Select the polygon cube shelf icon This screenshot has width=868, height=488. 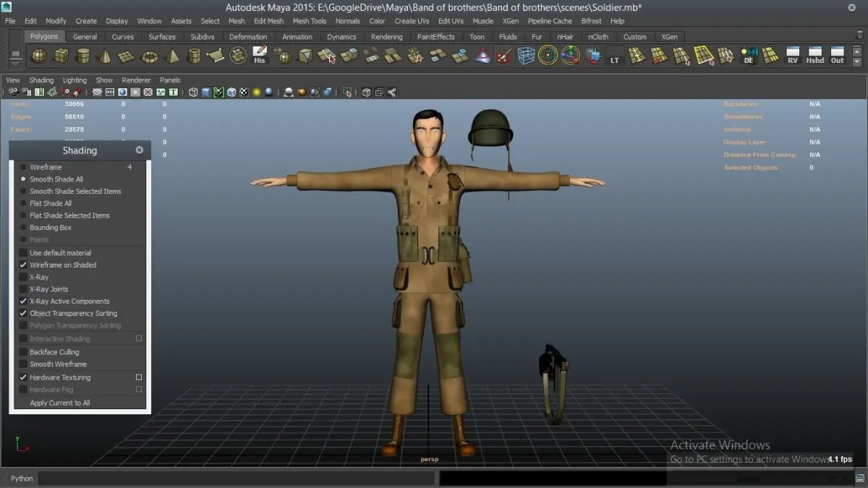(x=61, y=56)
